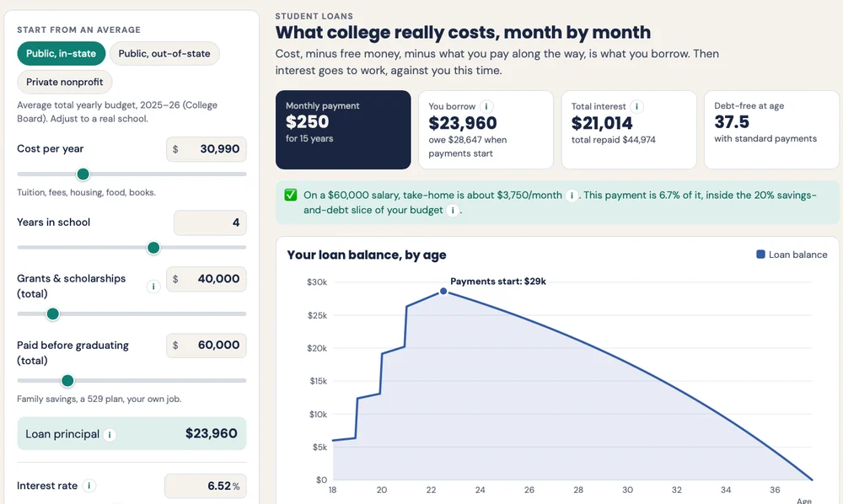843x504 pixels.
Task: Click the 'STUDENT LOANS' heading label
Action: pos(314,16)
